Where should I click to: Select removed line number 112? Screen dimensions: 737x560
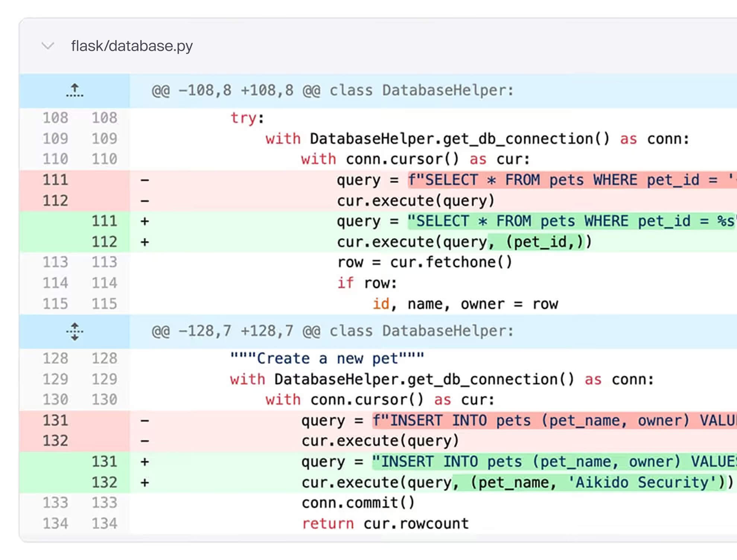(55, 201)
